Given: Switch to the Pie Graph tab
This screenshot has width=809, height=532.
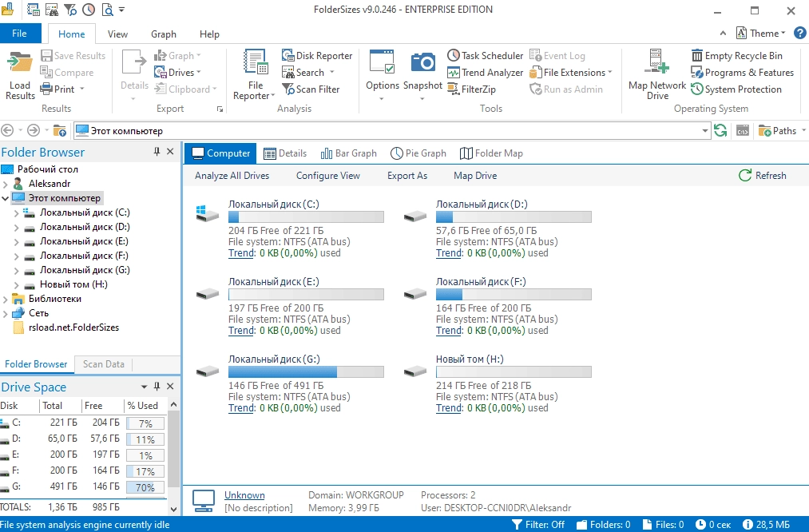Looking at the screenshot, I should (418, 153).
